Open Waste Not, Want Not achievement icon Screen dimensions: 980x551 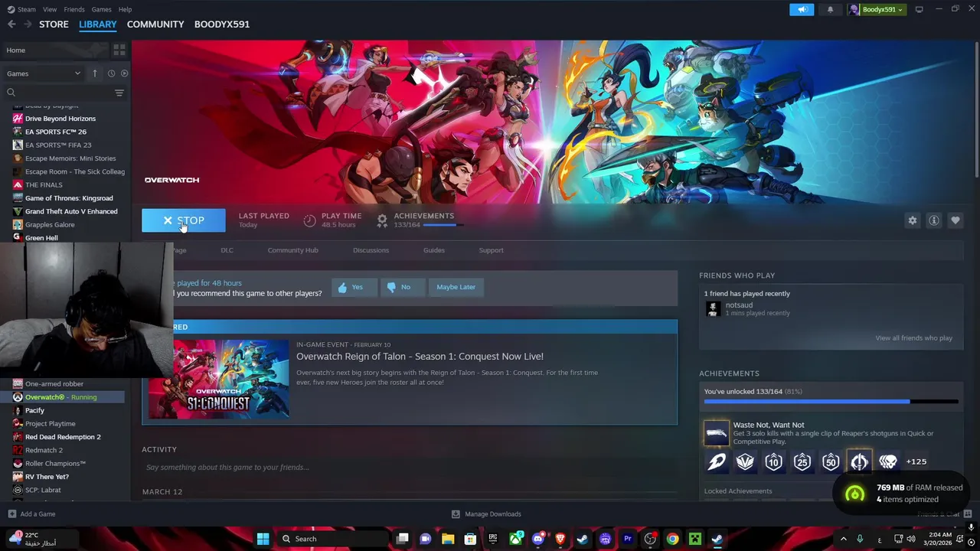717,433
